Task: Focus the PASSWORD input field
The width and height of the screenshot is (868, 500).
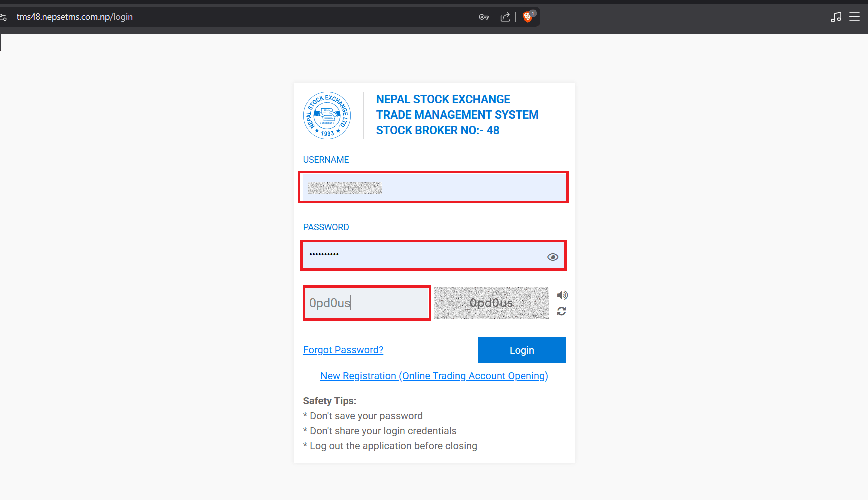Action: point(433,255)
